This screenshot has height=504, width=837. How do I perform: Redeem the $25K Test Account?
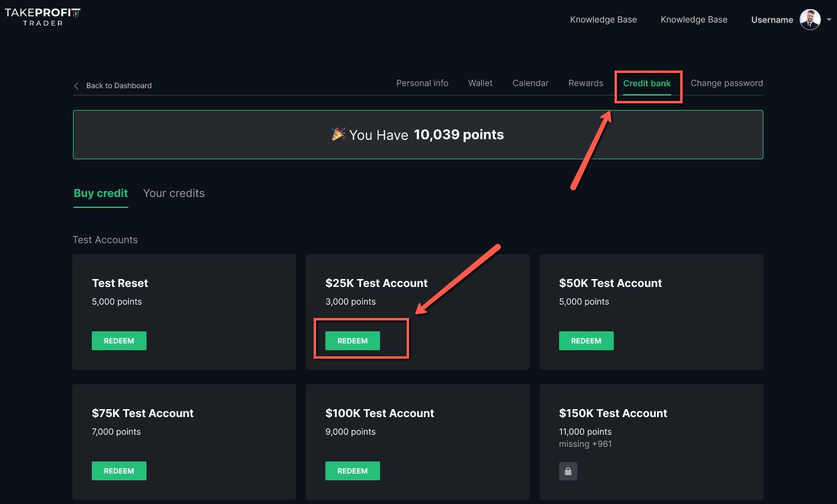(x=353, y=341)
